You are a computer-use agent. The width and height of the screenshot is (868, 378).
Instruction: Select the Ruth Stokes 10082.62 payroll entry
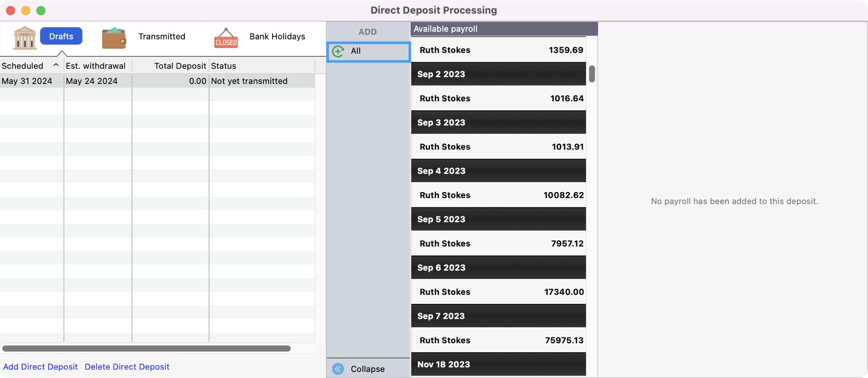click(498, 195)
